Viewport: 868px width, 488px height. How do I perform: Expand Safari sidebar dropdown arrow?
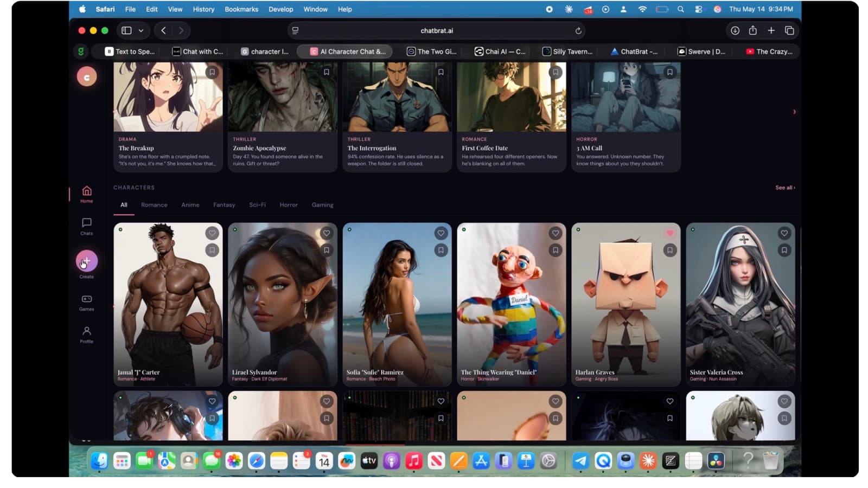click(x=141, y=30)
